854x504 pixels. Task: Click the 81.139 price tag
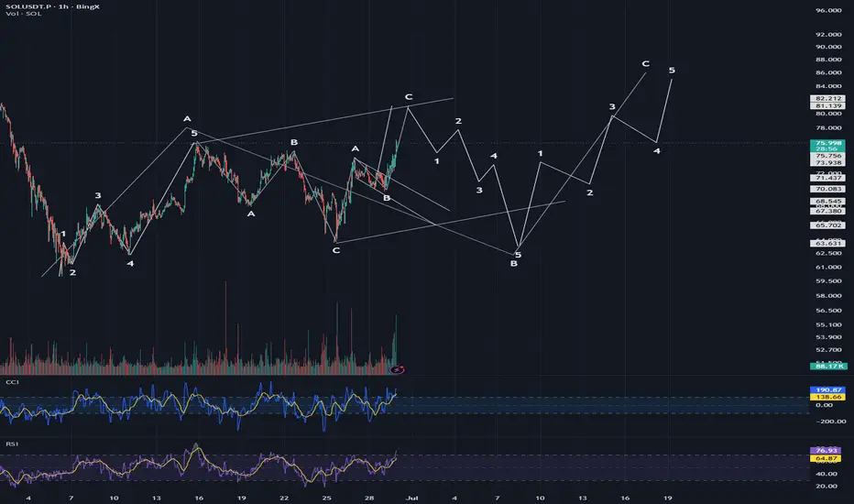coord(827,105)
